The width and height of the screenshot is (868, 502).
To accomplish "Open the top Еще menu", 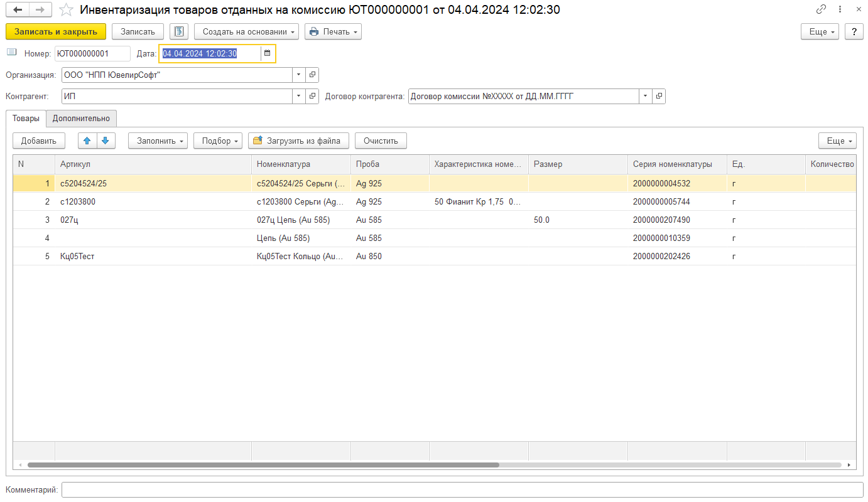I will coord(820,31).
